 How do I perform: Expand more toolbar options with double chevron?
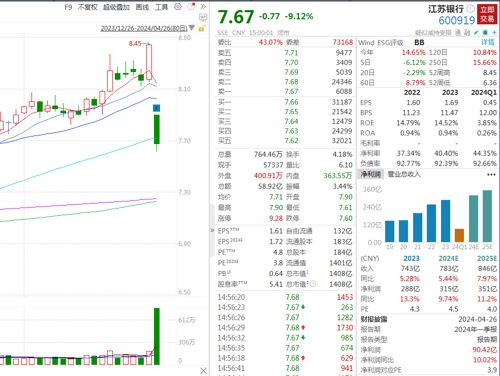pos(203,7)
